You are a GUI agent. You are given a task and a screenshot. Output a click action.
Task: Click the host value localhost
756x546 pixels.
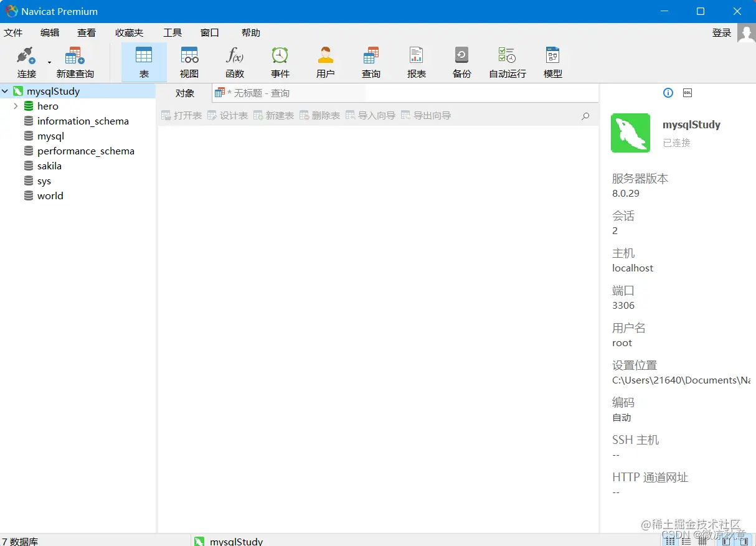[x=633, y=268]
